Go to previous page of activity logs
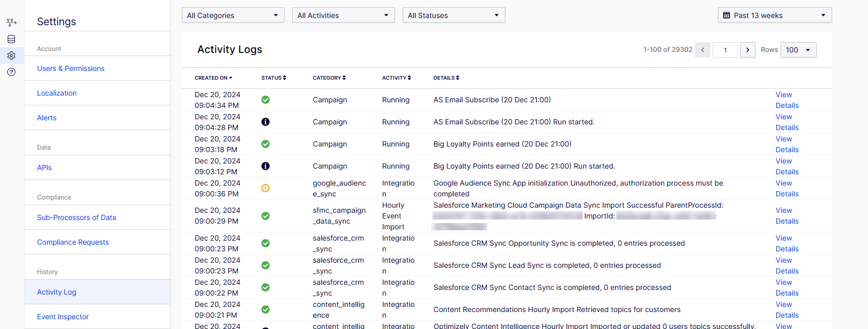Image resolution: width=868 pixels, height=329 pixels. pyautogui.click(x=703, y=50)
